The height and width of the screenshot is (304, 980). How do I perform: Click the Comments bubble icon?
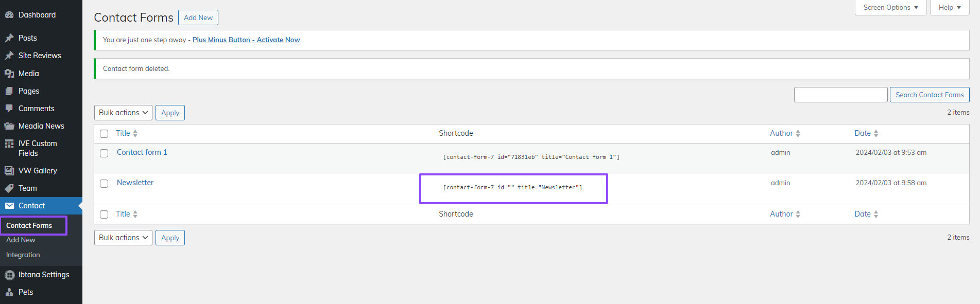point(9,109)
